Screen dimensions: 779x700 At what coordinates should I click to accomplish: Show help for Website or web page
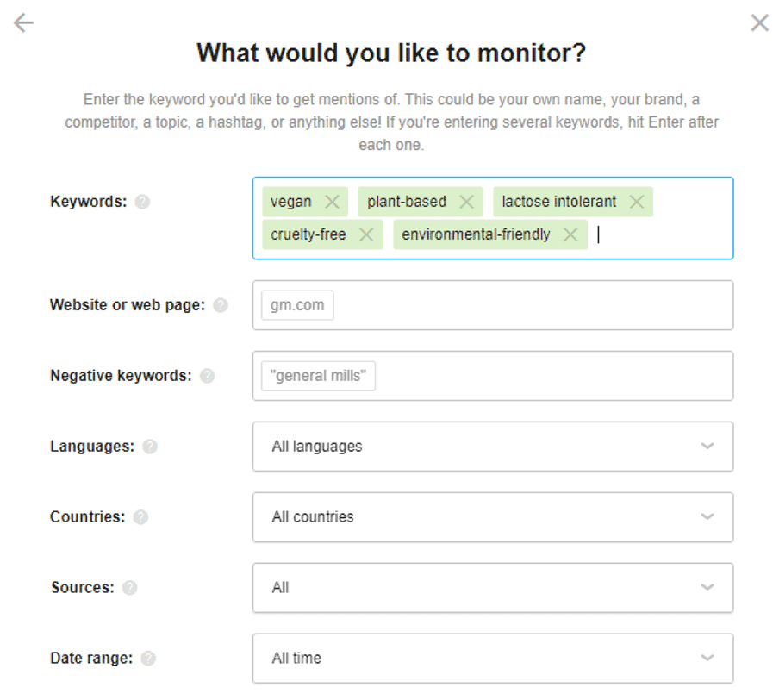click(x=221, y=305)
